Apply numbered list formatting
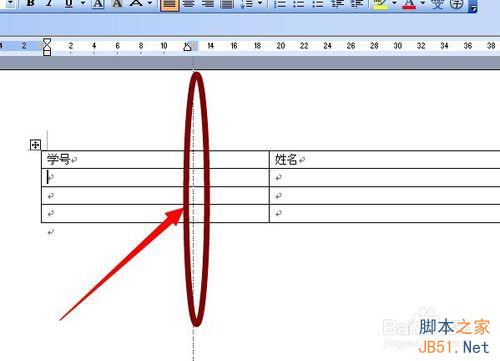This screenshot has width=500, height=361. (x=279, y=3)
